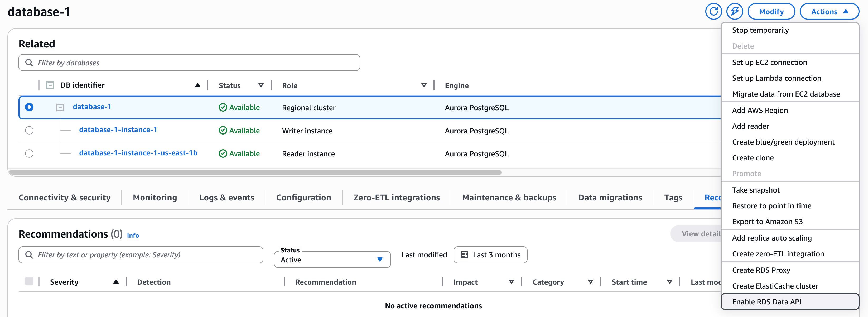Select the radio button for database-1-instance-1
868x317 pixels.
click(x=29, y=130)
